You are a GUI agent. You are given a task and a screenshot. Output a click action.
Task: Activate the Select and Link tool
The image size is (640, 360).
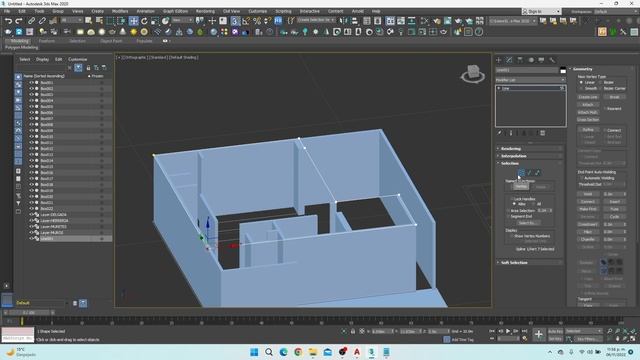tap(31, 21)
